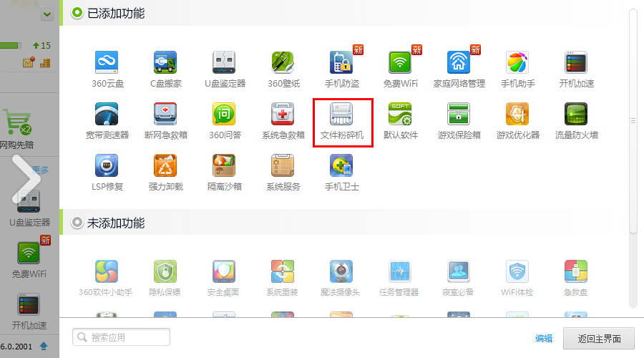This screenshot has width=644, height=358.
Task: Click the 更多 link in the sidebar
Action: coord(40,170)
